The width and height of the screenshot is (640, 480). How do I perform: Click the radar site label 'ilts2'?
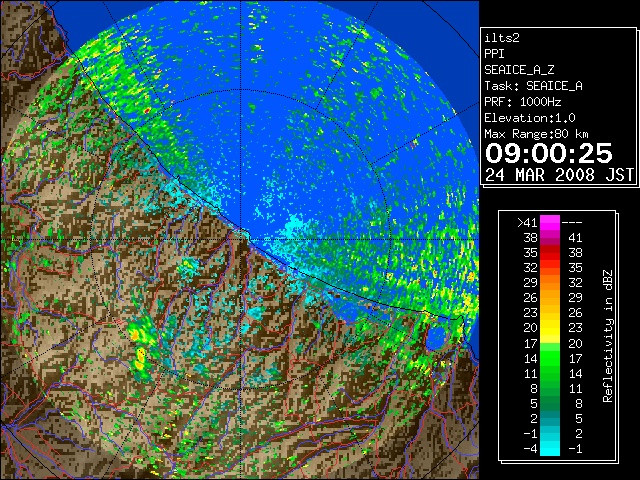coord(502,38)
